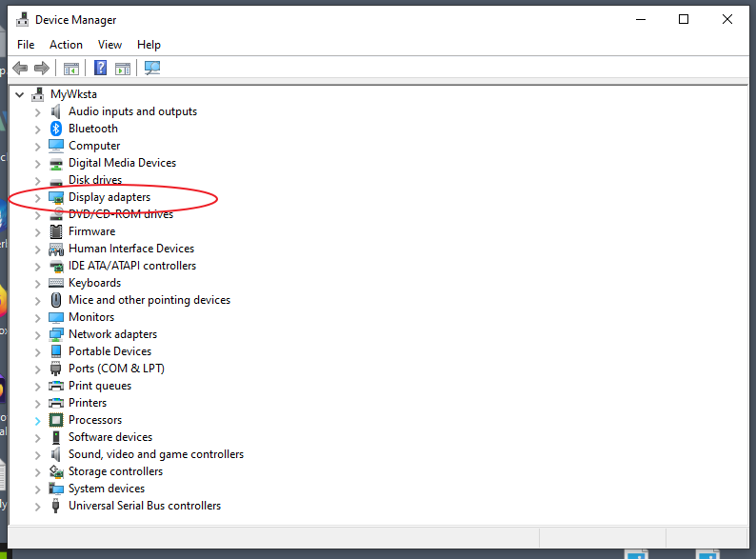Click the Forward arrow toolbar icon

[42, 68]
